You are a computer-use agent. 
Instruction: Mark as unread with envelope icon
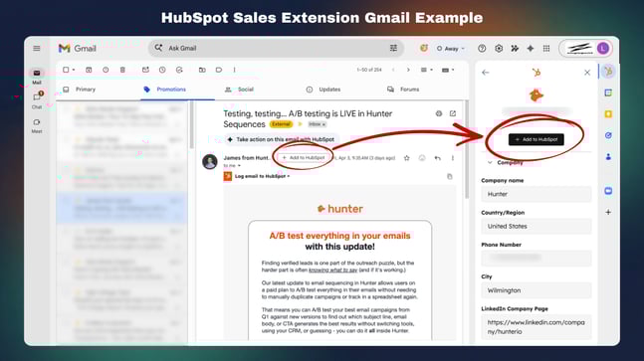tap(145, 70)
